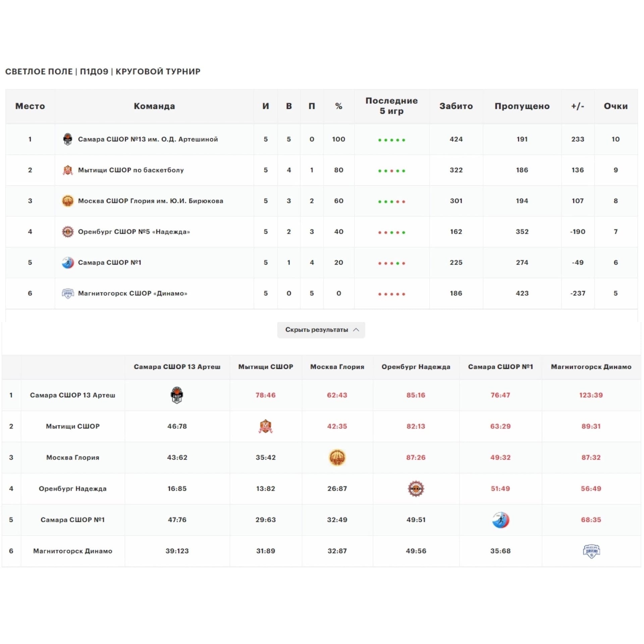Click score 39:123 in Магнитогорск row
The image size is (644, 644).
(x=177, y=551)
